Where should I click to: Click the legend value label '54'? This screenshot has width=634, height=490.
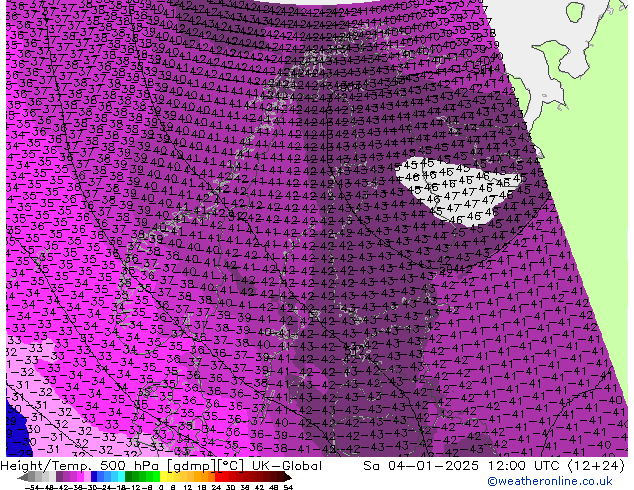(287, 488)
